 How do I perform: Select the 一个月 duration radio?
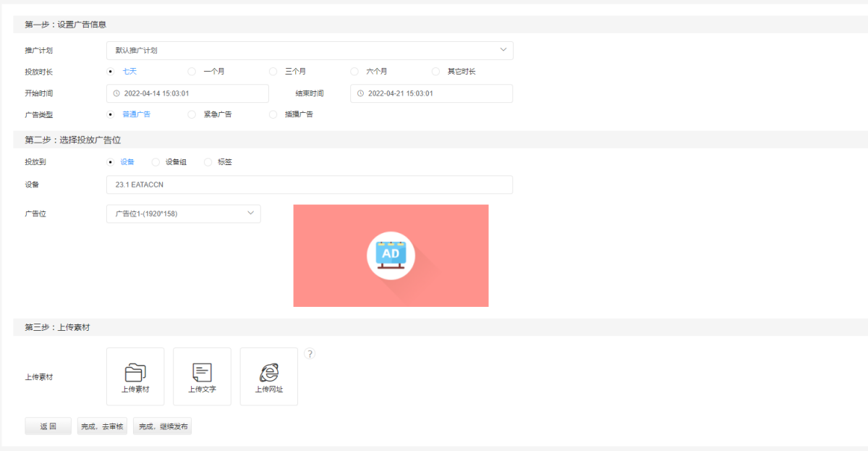pyautogui.click(x=192, y=71)
